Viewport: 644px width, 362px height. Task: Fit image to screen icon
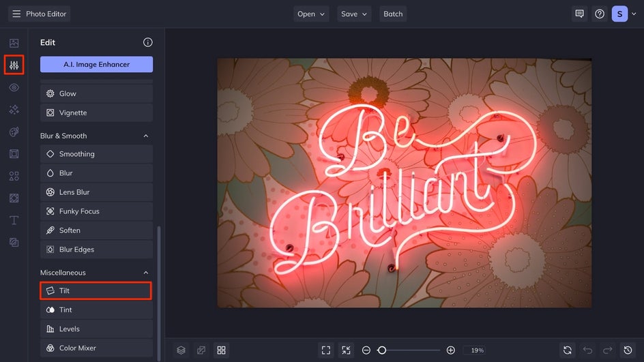click(326, 350)
